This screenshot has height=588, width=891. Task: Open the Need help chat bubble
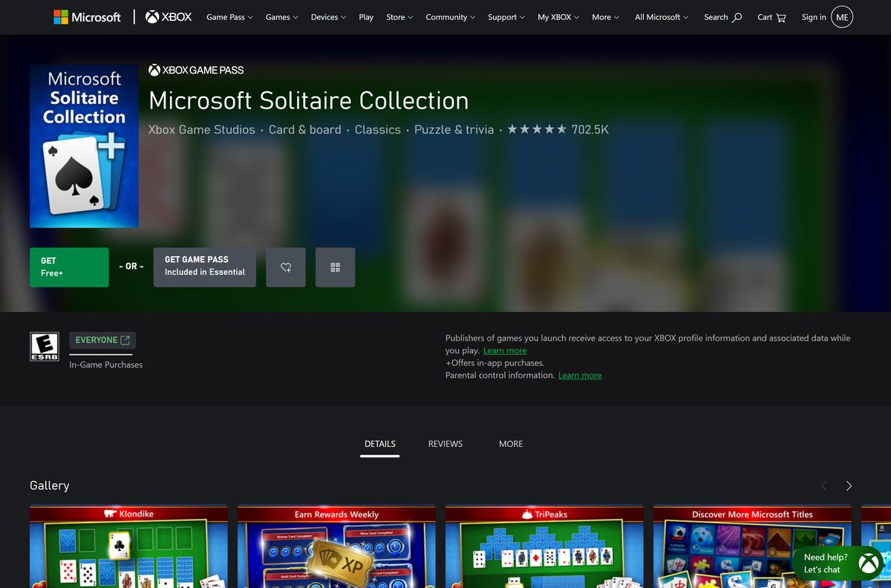(838, 563)
